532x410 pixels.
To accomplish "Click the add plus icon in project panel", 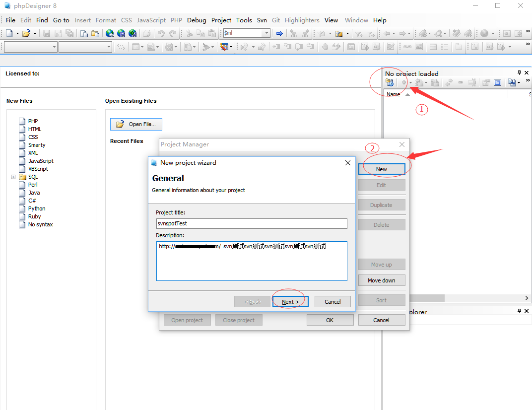I will click(404, 82).
